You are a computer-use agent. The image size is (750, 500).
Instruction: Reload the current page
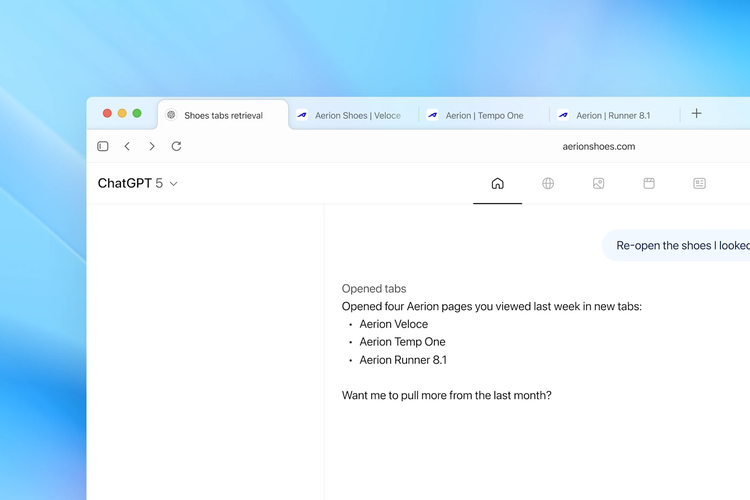[177, 146]
